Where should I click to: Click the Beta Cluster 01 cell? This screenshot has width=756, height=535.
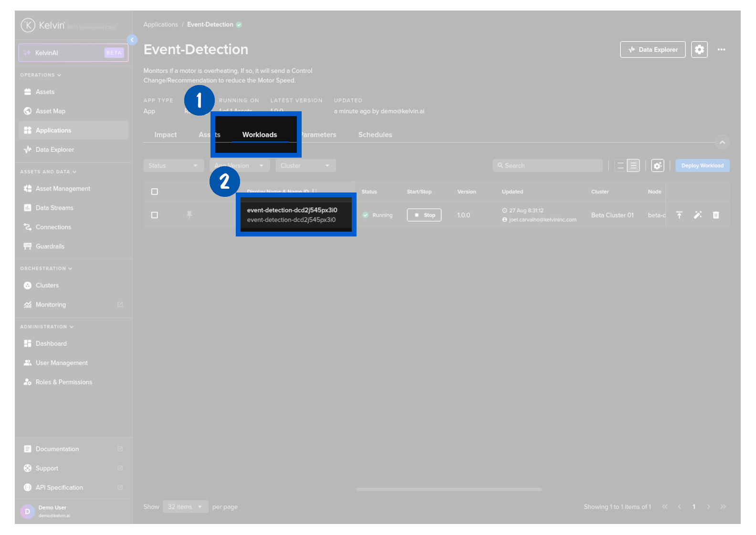[612, 215]
